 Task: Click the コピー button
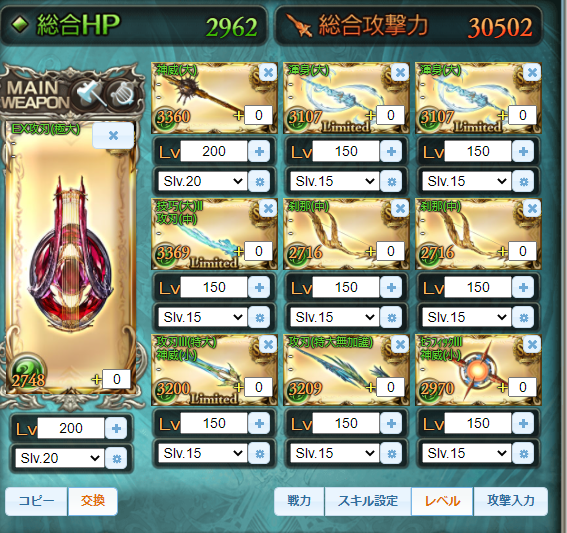point(36,501)
